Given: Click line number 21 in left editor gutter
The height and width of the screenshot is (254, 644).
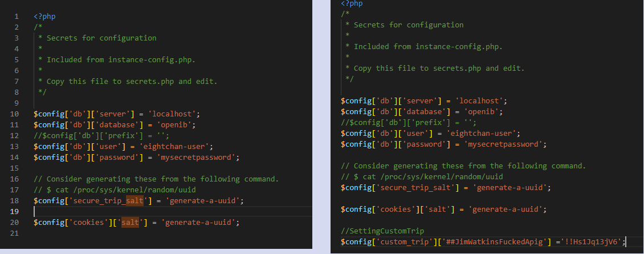Looking at the screenshot, I should pos(14,233).
